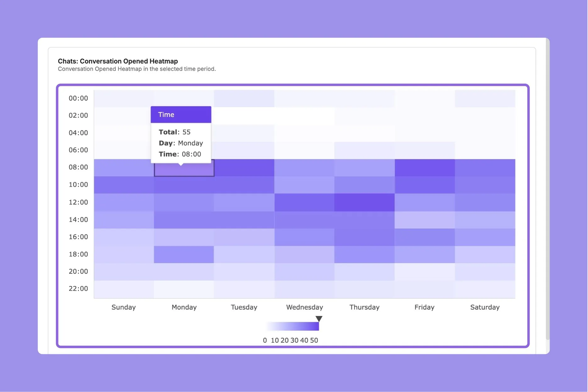Click the Tuesday 00:00 heatmap cell

(x=244, y=98)
